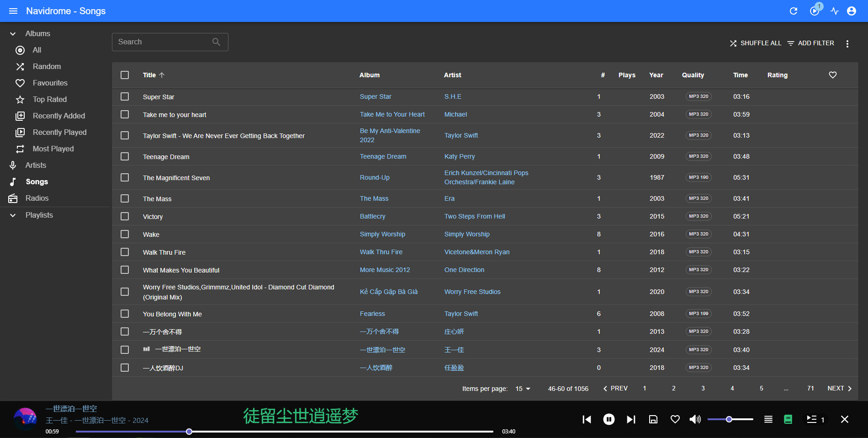
Task: Open the items per page dropdown
Action: [x=523, y=389]
